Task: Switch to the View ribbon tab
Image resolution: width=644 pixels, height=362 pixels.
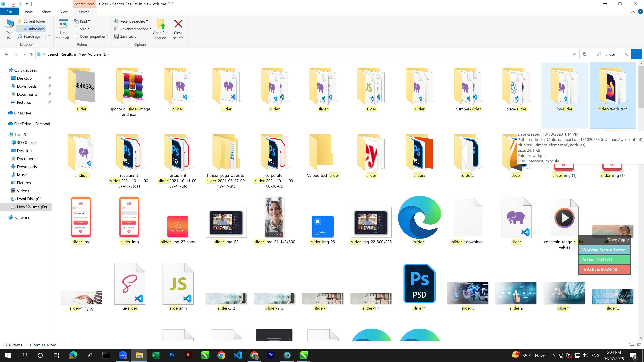Action: click(64, 12)
